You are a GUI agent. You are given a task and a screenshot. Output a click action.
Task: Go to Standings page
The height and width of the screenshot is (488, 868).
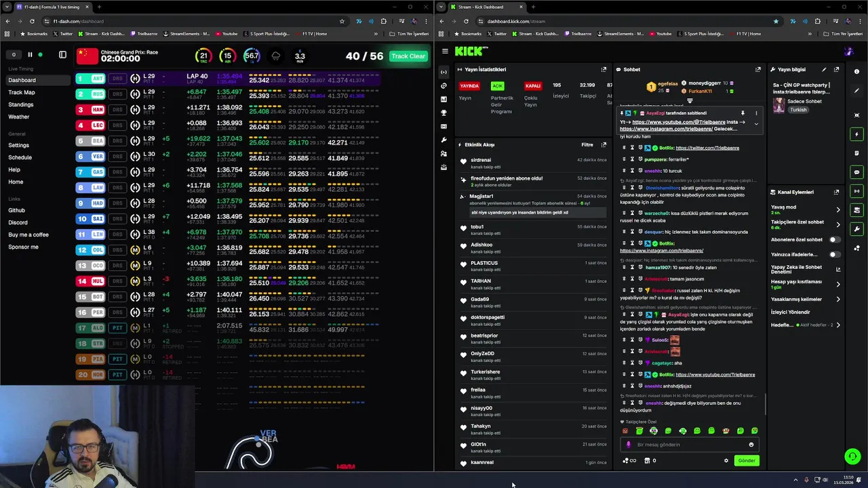(x=21, y=104)
